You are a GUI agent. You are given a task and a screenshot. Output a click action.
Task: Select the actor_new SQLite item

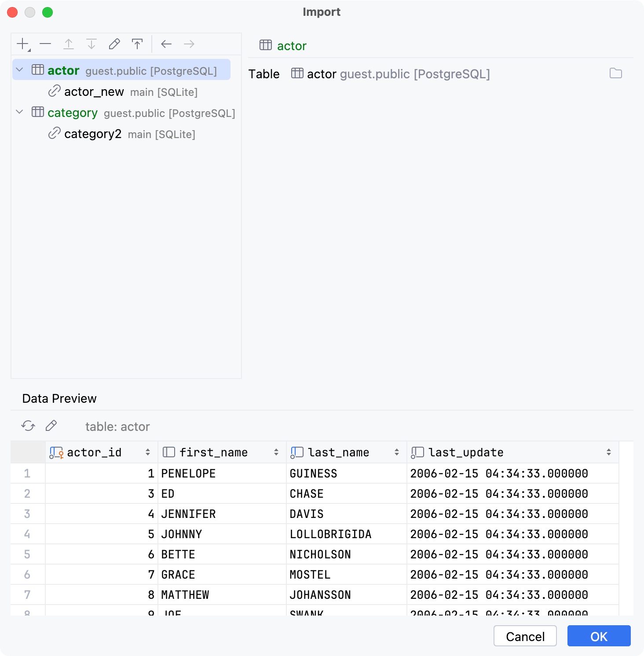coord(94,92)
